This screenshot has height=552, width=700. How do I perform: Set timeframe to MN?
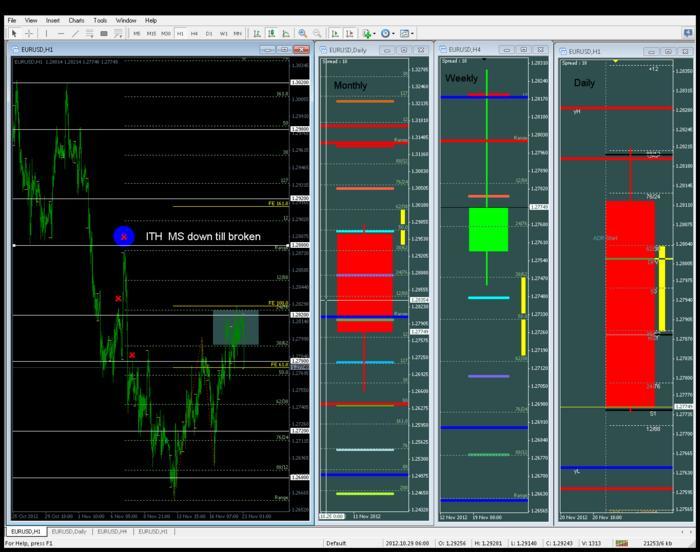pyautogui.click(x=238, y=33)
